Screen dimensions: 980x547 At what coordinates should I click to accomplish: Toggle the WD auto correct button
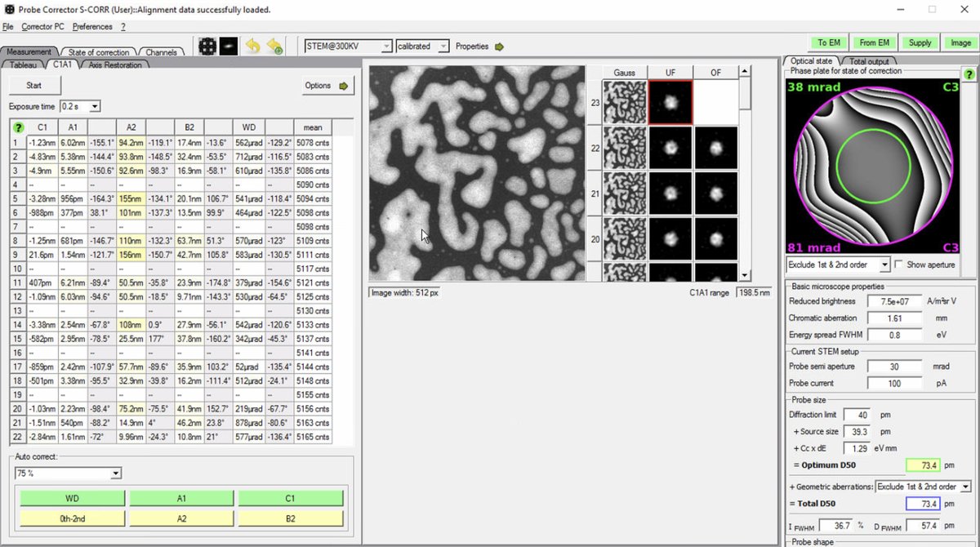pyautogui.click(x=71, y=497)
